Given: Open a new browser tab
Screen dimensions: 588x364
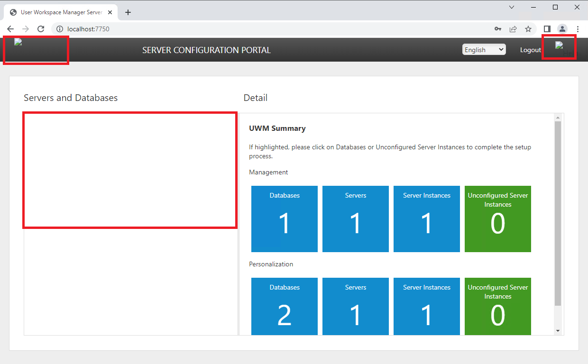Looking at the screenshot, I should point(128,12).
